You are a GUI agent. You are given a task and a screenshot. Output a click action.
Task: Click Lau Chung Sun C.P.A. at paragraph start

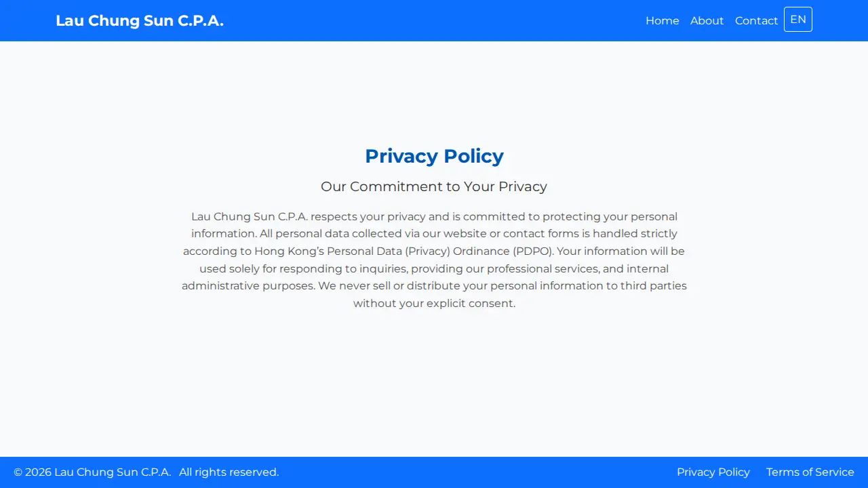click(x=250, y=216)
